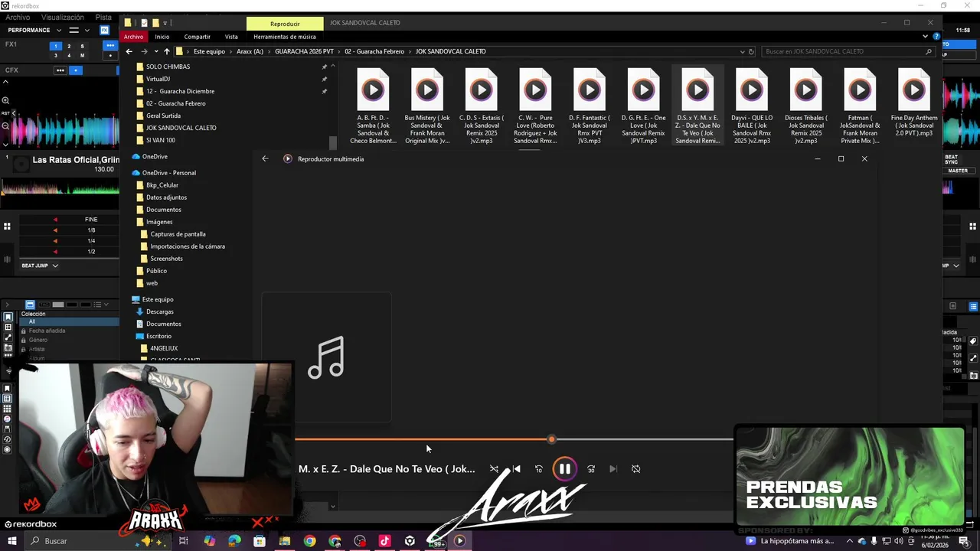
Task: Click the back arrow in Reproductor multimedia
Action: [265, 159]
